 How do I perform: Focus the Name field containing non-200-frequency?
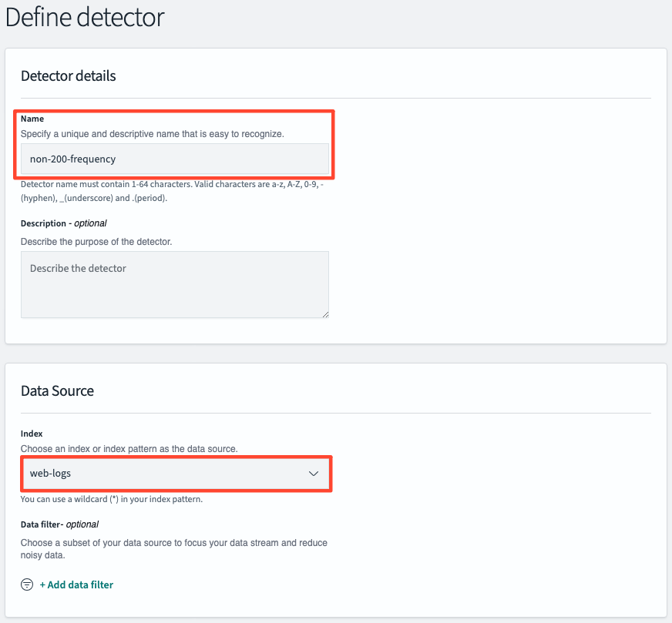pos(175,159)
